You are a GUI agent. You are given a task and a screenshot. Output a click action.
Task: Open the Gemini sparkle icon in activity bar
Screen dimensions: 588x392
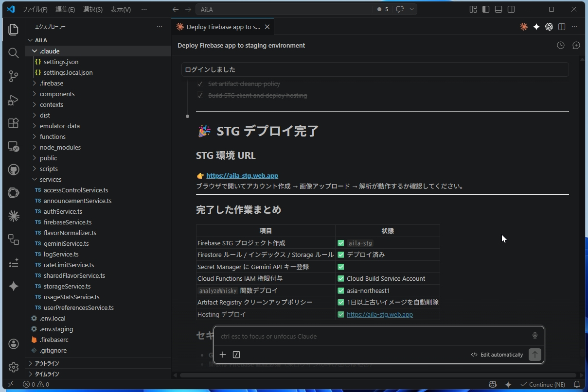pos(13,286)
